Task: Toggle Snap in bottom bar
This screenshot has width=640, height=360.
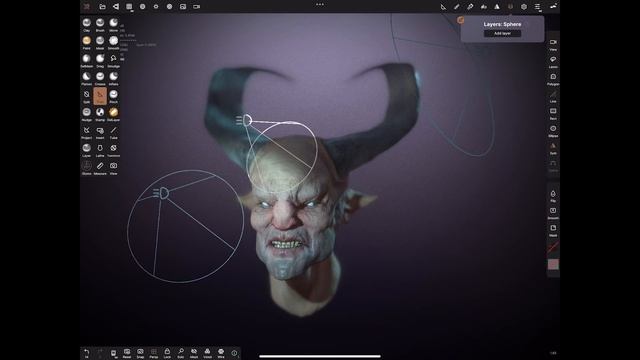Action: [140, 353]
